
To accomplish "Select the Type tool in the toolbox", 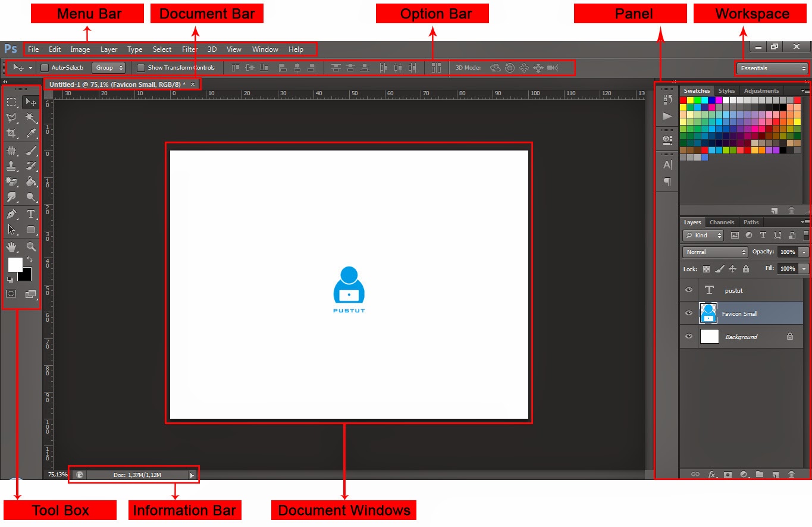I will [30, 214].
